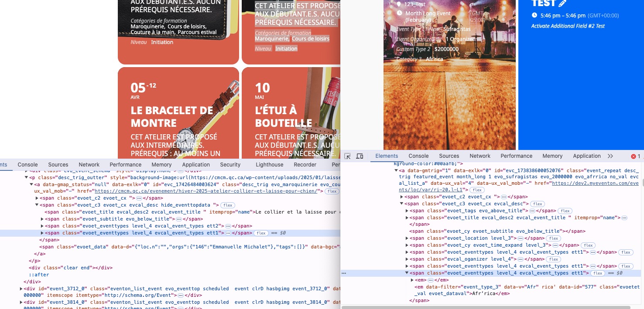644x309 pixels.
Task: Click ellipsis in evoet_time_expand span row
Action: (x=555, y=245)
